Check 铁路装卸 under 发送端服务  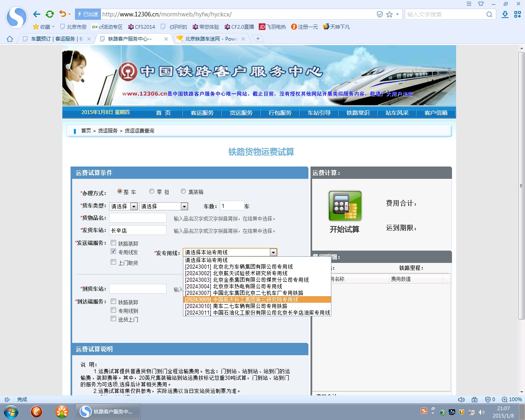[114, 243]
